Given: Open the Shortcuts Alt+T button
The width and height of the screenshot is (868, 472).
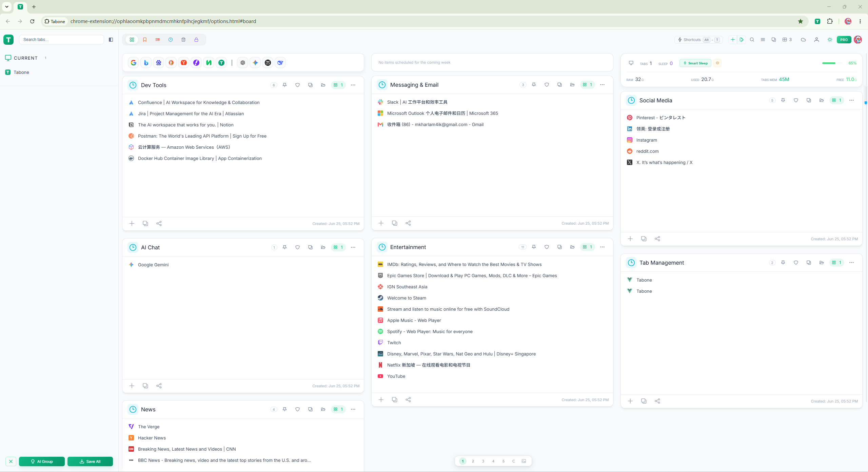Looking at the screenshot, I should [698, 40].
